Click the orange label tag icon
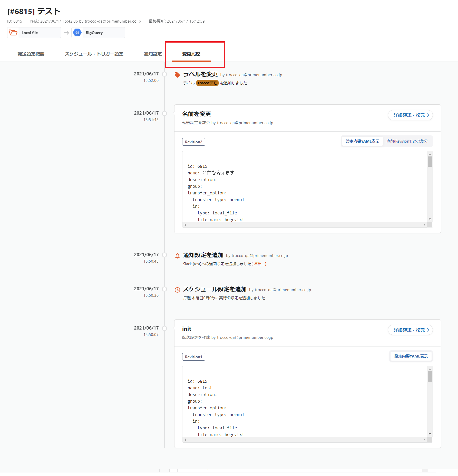Screen dimensions: 458x476 click(x=177, y=75)
